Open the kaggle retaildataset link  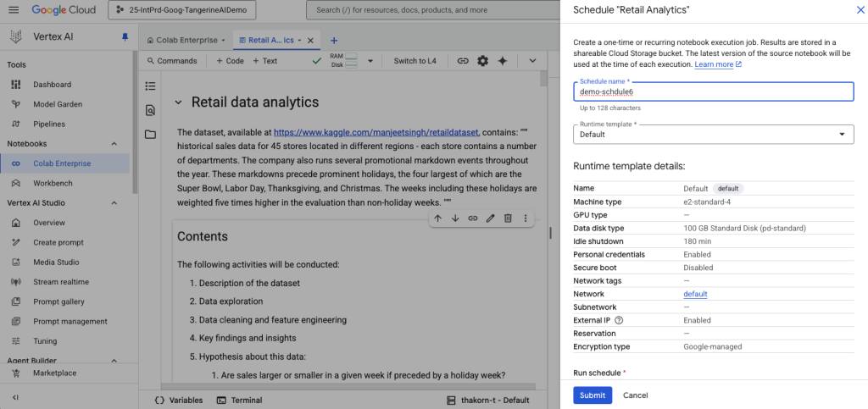click(x=376, y=133)
